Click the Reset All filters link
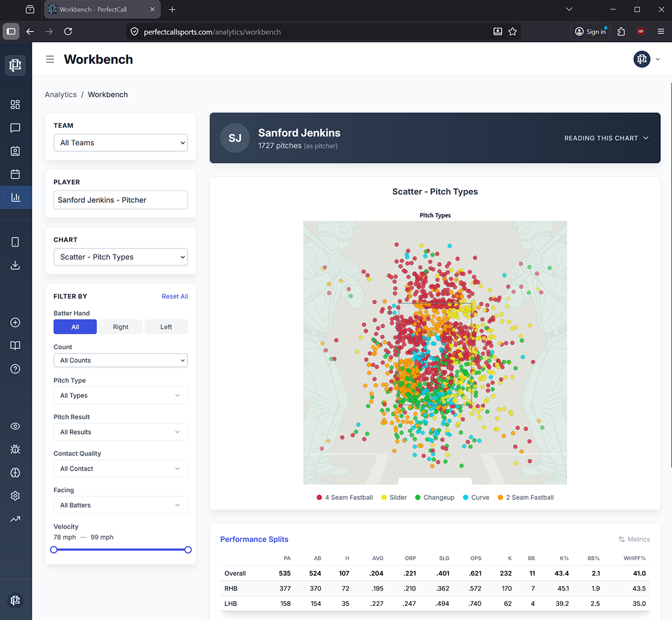This screenshot has height=620, width=672. coord(175,296)
